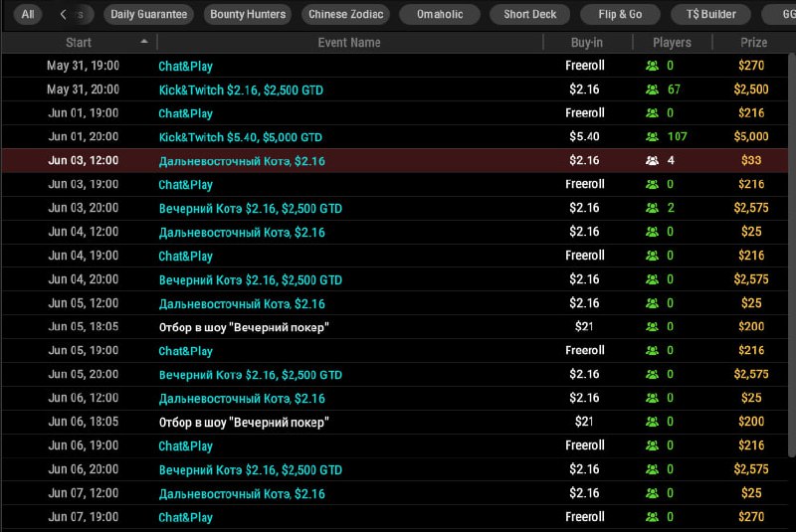Open Chat&Play event on Jun 07

[185, 517]
